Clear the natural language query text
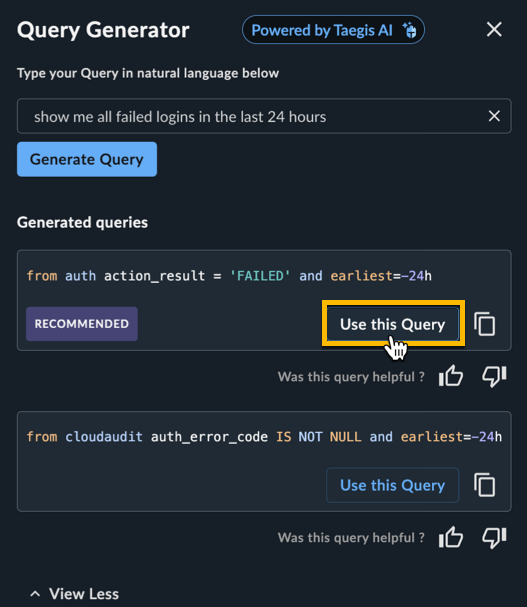The height and width of the screenshot is (607, 527). tap(494, 116)
